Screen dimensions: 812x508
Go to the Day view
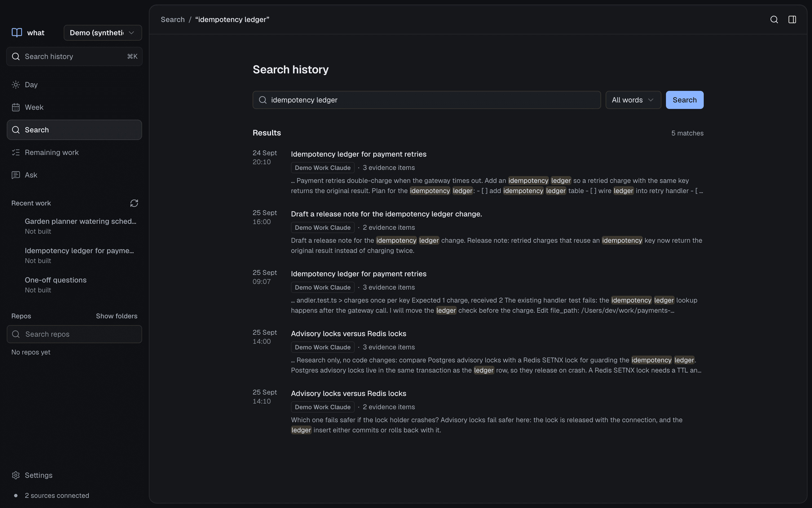(x=74, y=85)
